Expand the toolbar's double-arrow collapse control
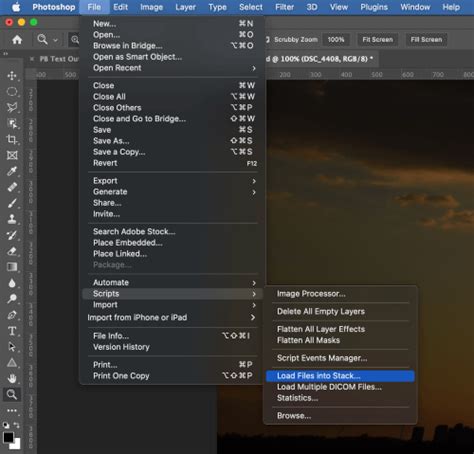 (5, 53)
